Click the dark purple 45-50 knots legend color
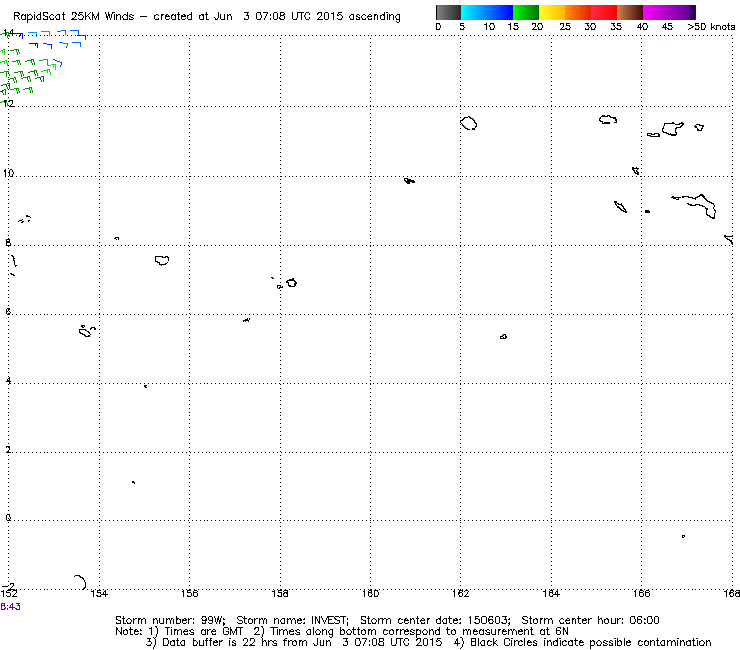Screen dimensions: 740x650 click(x=682, y=12)
